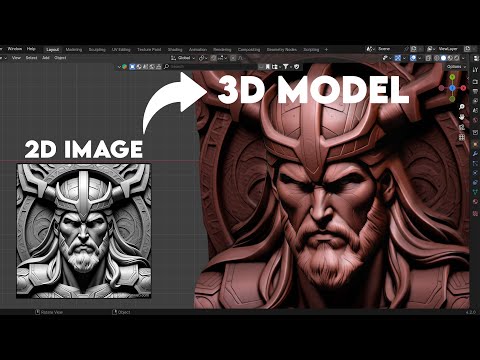Click the red X axis gizmo
The height and width of the screenshot is (360, 480).
point(463,88)
